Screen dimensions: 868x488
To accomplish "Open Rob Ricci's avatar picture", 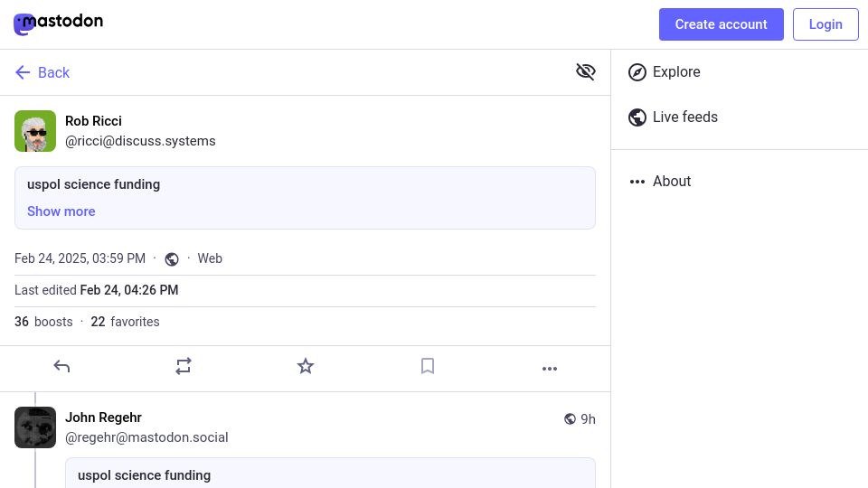I will point(35,131).
